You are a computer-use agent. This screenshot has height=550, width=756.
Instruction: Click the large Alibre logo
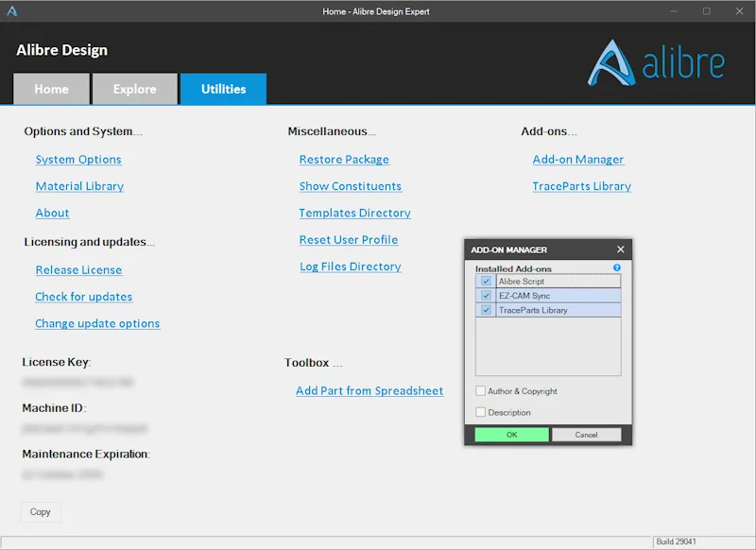656,62
